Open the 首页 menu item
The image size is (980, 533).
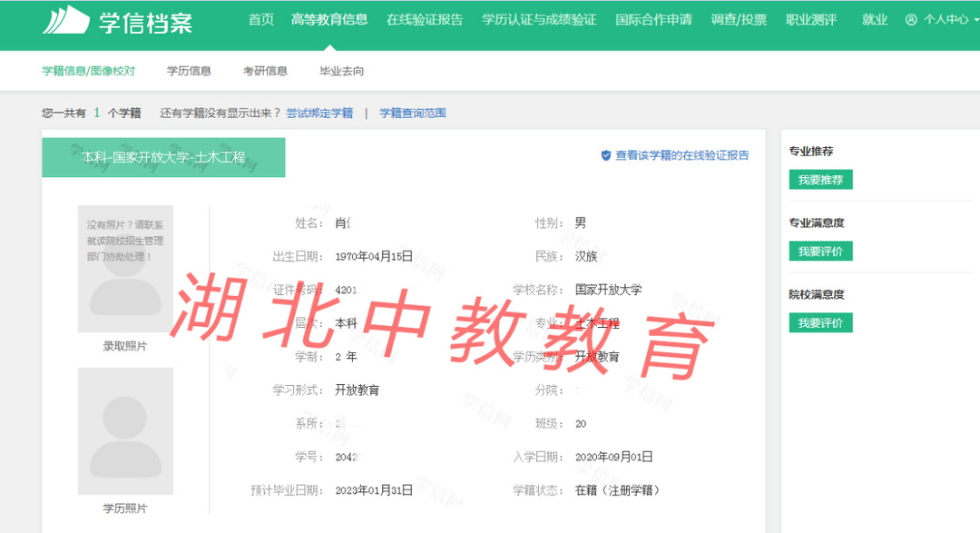click(261, 20)
